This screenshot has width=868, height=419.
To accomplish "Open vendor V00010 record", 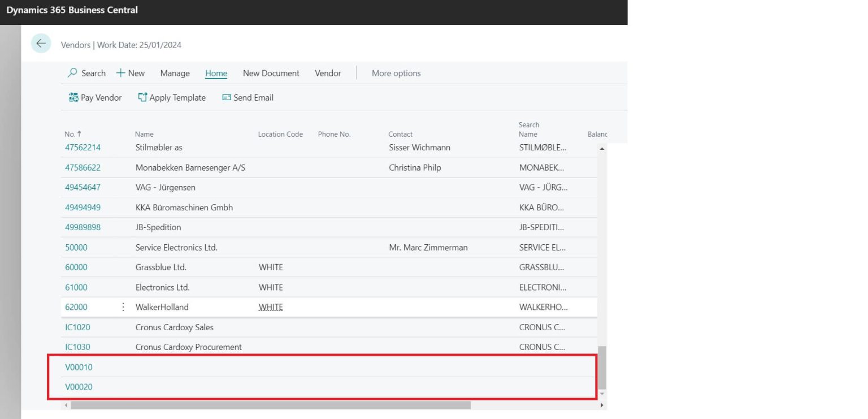I will [78, 367].
